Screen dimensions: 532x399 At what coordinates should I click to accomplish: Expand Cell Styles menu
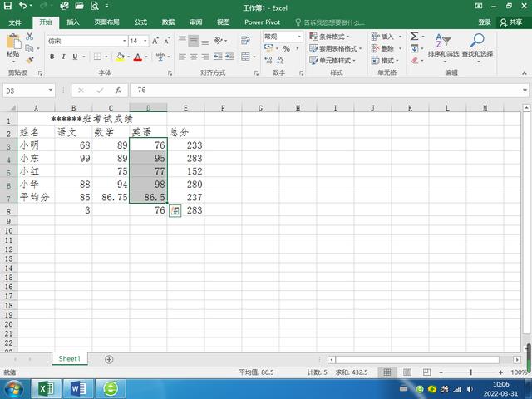(x=332, y=61)
